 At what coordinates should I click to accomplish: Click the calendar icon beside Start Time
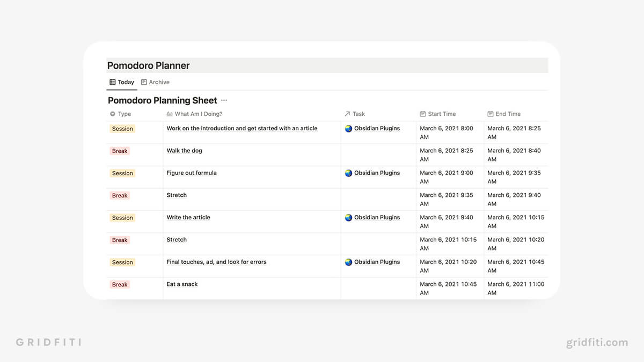coord(423,114)
